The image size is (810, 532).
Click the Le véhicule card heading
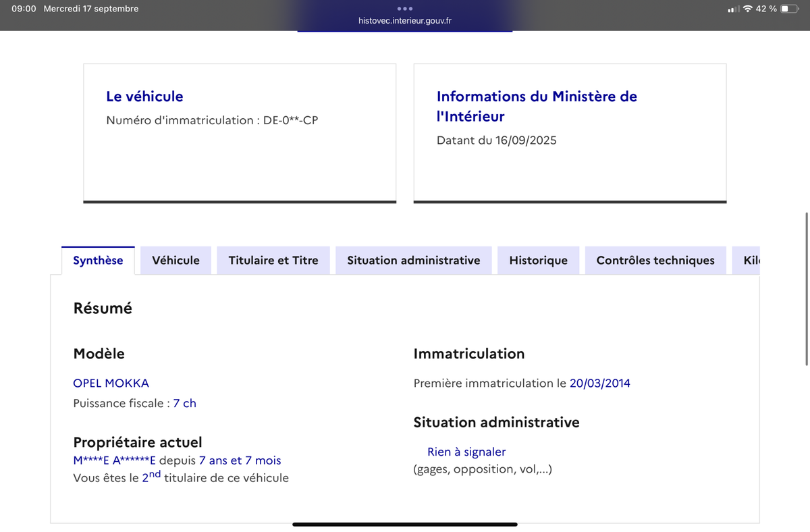pyautogui.click(x=144, y=97)
